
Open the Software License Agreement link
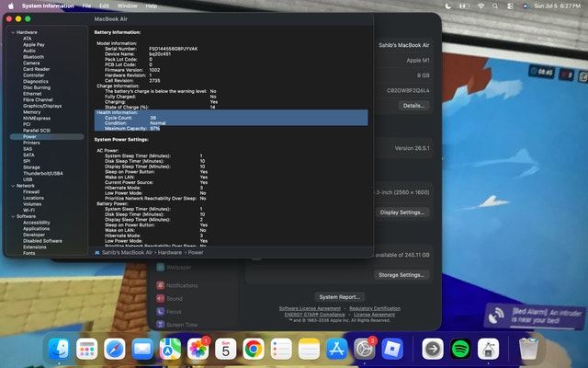[x=310, y=309]
